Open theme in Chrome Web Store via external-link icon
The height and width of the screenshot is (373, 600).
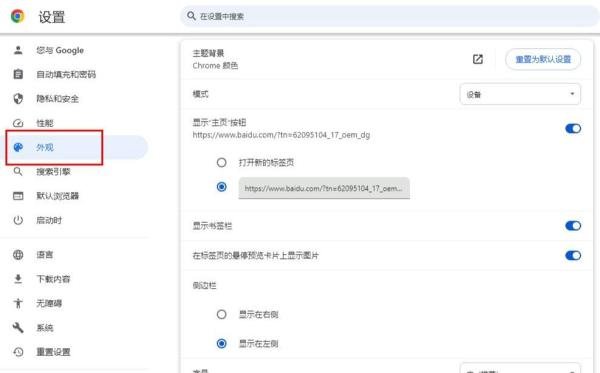point(478,59)
